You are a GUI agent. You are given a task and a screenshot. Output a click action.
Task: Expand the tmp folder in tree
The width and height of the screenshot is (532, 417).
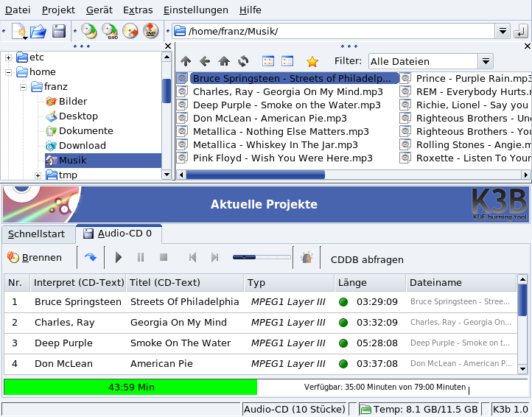(x=38, y=175)
